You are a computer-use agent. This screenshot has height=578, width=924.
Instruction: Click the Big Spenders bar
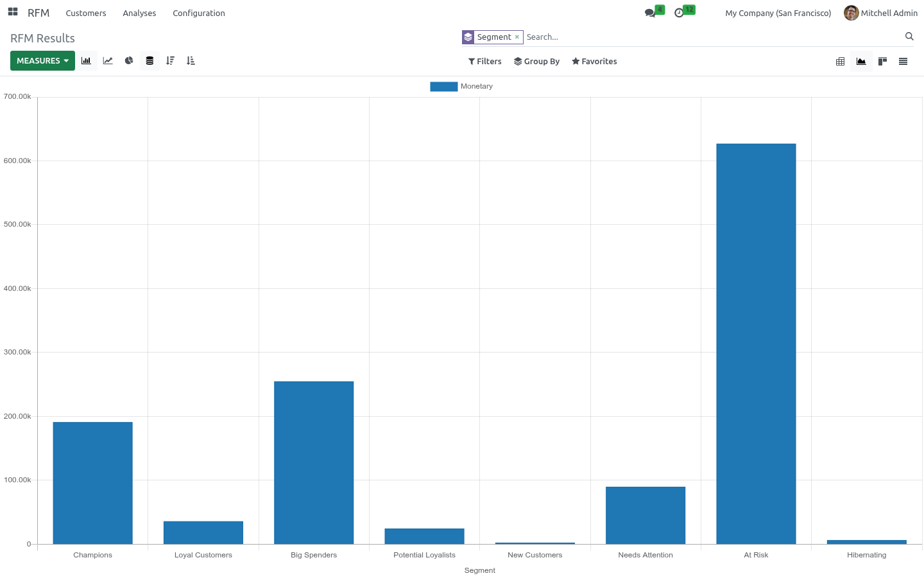tap(314, 462)
